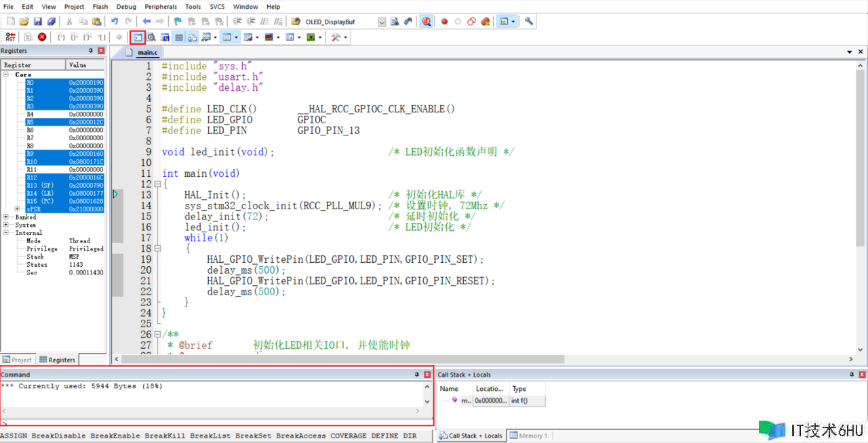This screenshot has height=443, width=868.
Task: Click the Reset CPU (RST) icon
Action: tap(10, 37)
